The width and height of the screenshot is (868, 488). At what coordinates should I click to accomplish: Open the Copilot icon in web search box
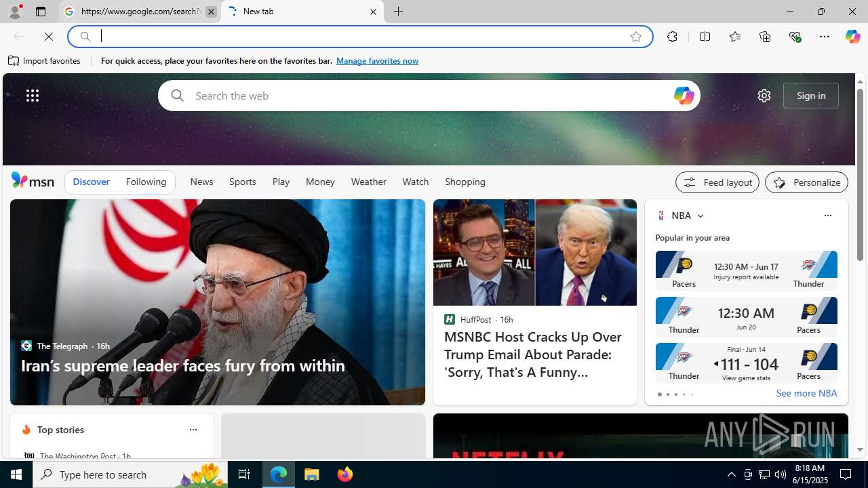click(x=683, y=96)
